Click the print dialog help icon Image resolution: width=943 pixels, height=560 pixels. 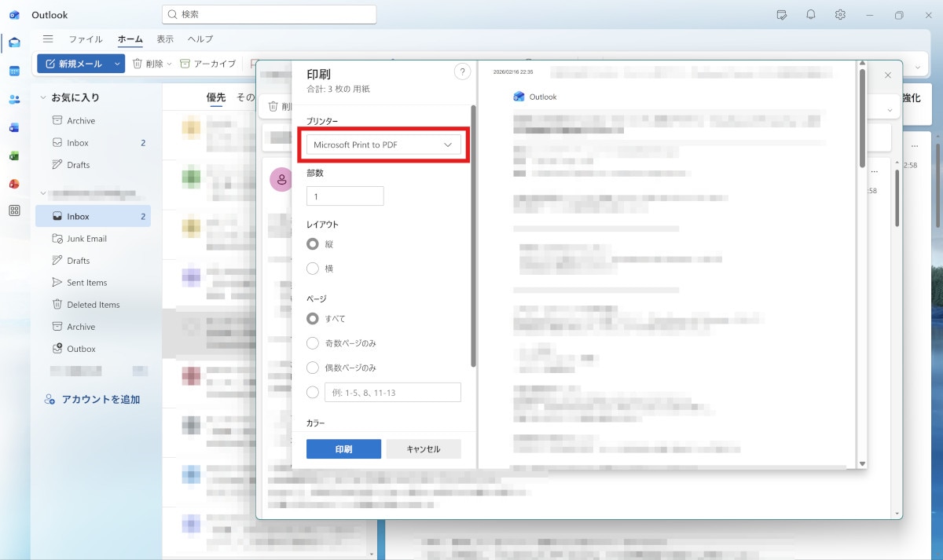pos(462,72)
